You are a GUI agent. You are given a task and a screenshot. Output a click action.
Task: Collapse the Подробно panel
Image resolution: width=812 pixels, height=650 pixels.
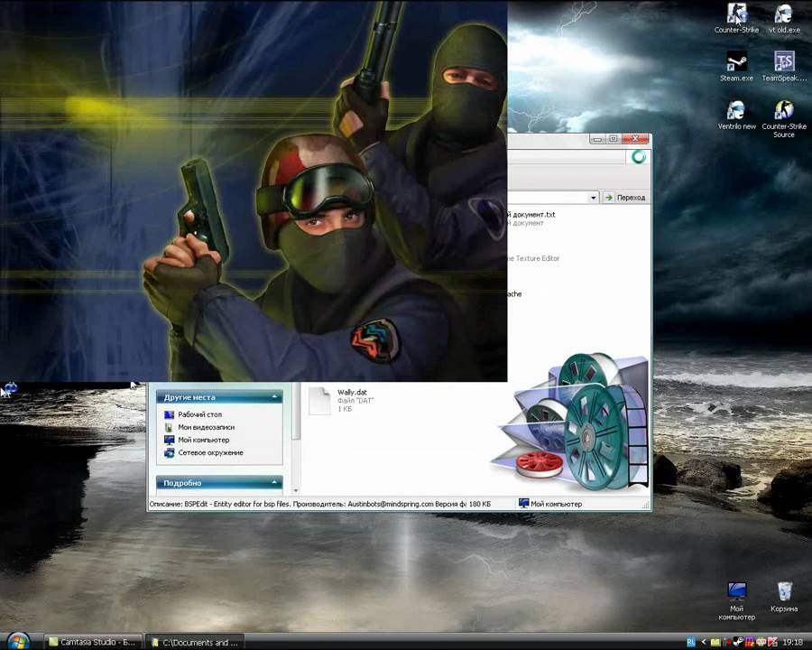(274, 483)
